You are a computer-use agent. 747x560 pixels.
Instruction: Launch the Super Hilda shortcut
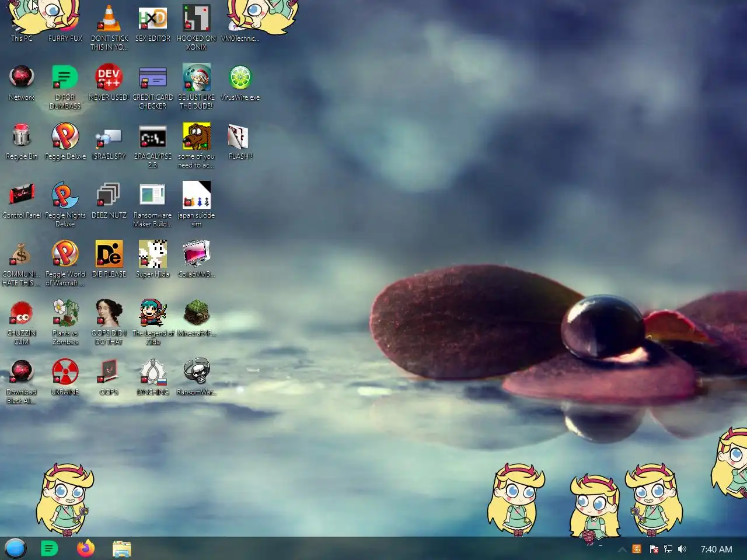[x=153, y=259]
